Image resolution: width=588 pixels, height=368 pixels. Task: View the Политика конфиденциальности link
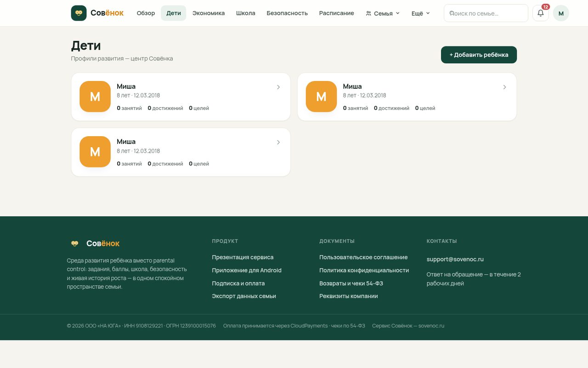click(364, 270)
